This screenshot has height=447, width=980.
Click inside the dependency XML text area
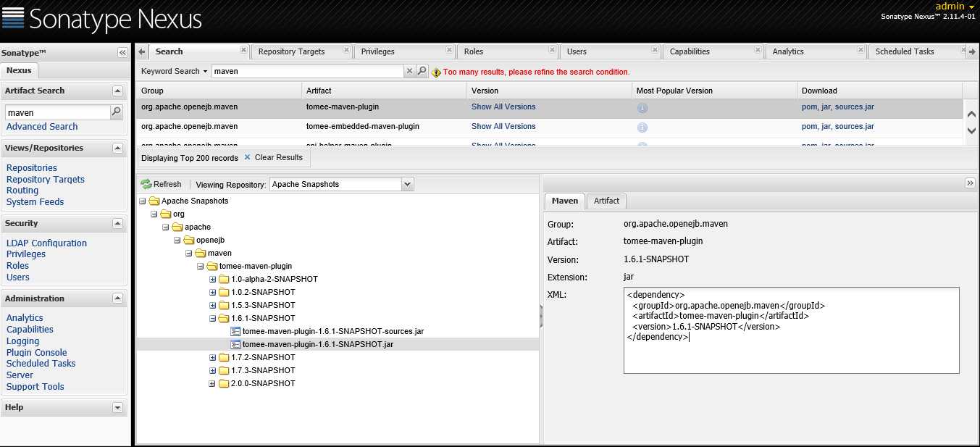(x=791, y=330)
